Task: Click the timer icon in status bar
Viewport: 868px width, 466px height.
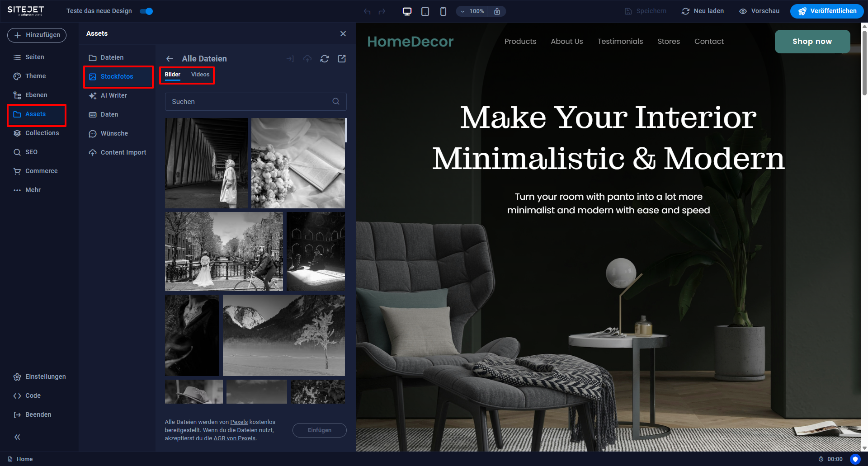Action: pos(821,459)
